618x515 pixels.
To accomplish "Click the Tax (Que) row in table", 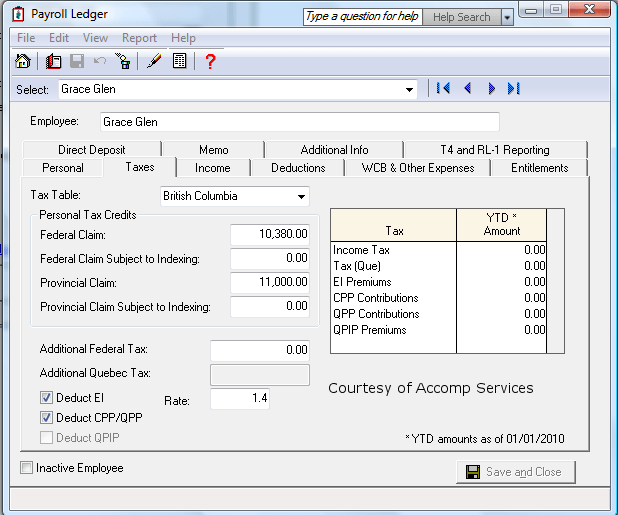I will point(438,266).
